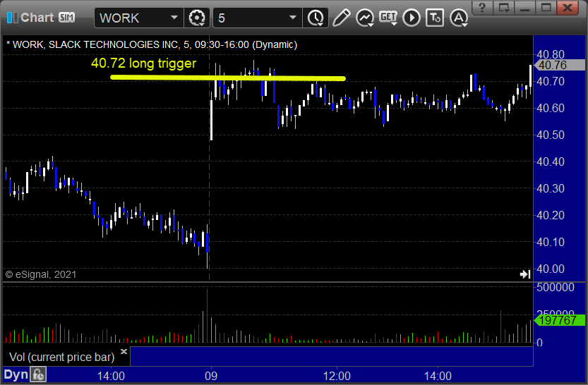Click the scroll-to-latest arrow icon
This screenshot has width=588, height=385.
click(525, 274)
